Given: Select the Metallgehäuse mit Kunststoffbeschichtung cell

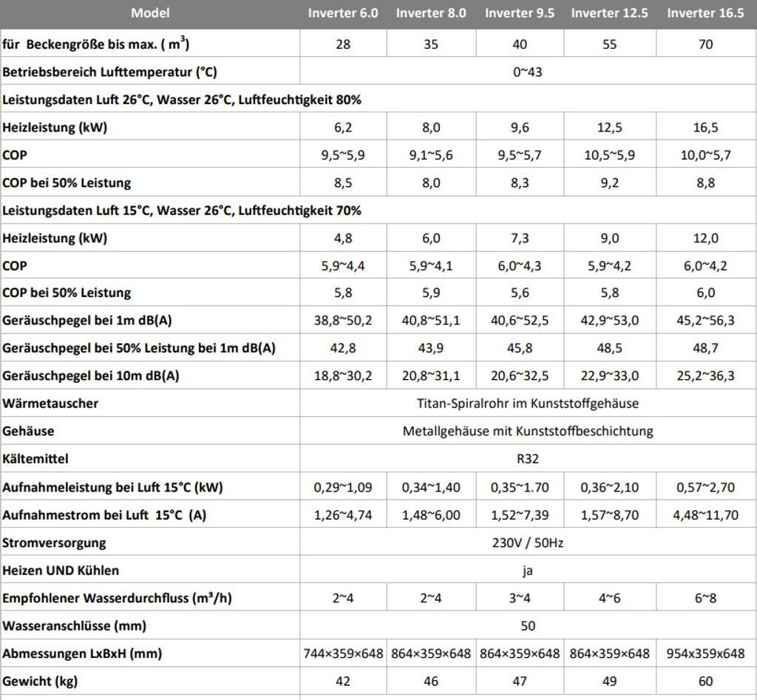Looking at the screenshot, I should [x=528, y=431].
